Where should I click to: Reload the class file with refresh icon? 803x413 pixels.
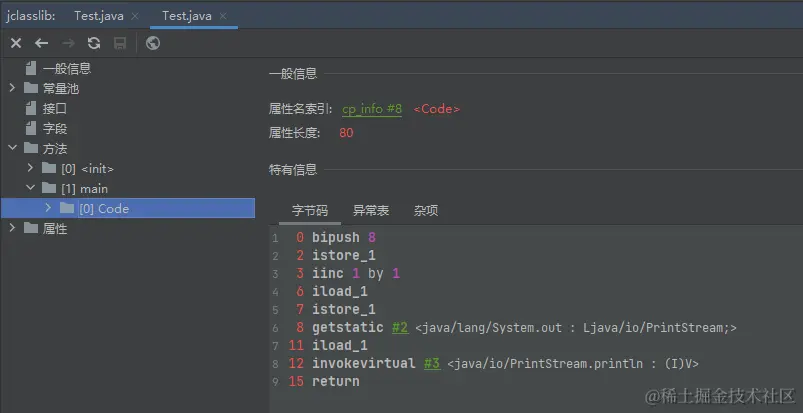click(94, 44)
